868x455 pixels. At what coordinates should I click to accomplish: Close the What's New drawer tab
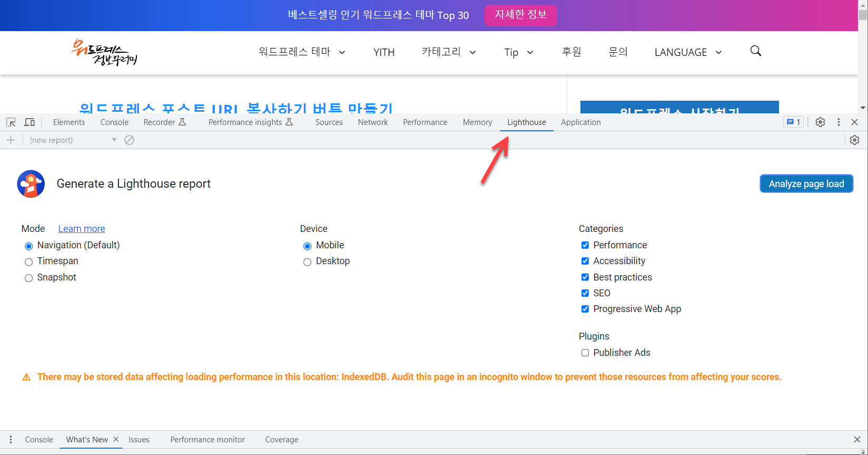[116, 439]
